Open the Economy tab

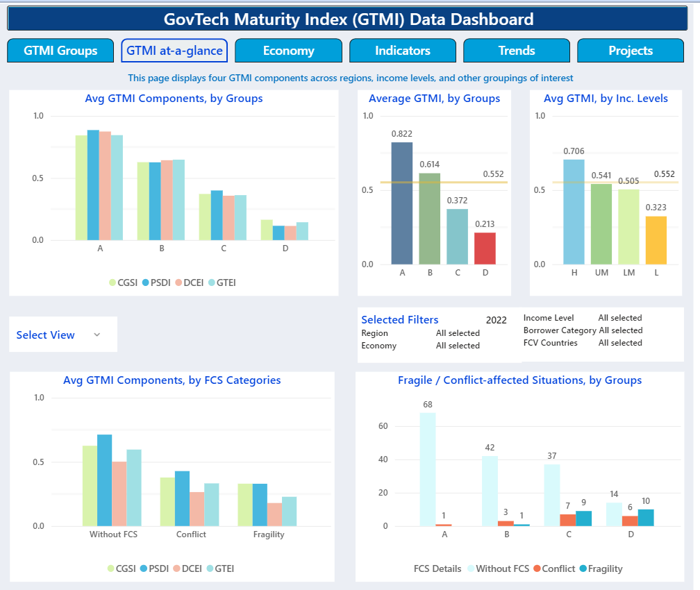pos(288,51)
